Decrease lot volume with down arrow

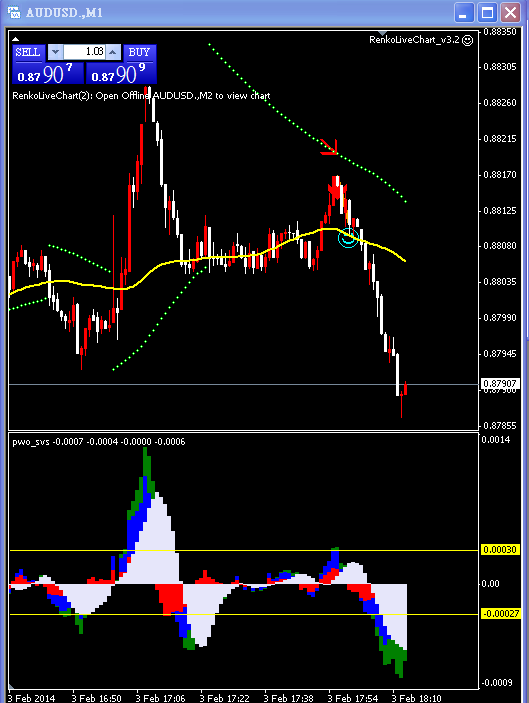point(55,52)
